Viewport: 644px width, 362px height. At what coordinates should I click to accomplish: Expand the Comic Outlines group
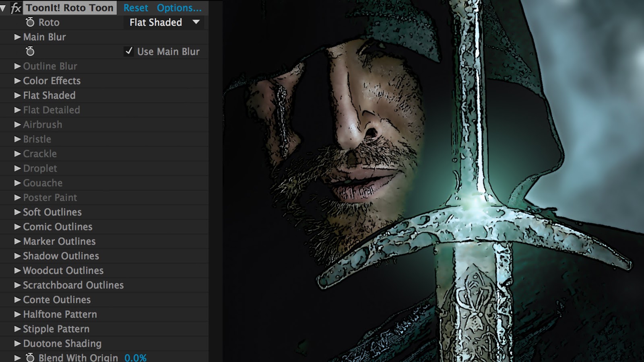pos(17,226)
